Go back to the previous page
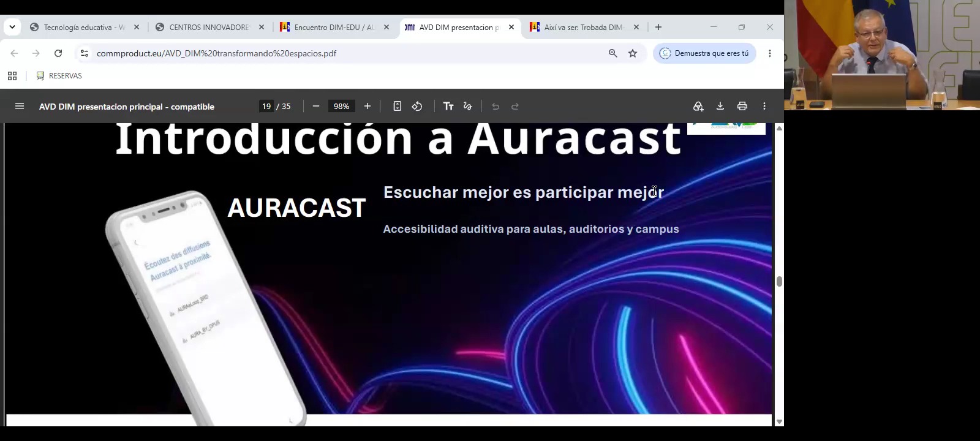 (x=14, y=53)
